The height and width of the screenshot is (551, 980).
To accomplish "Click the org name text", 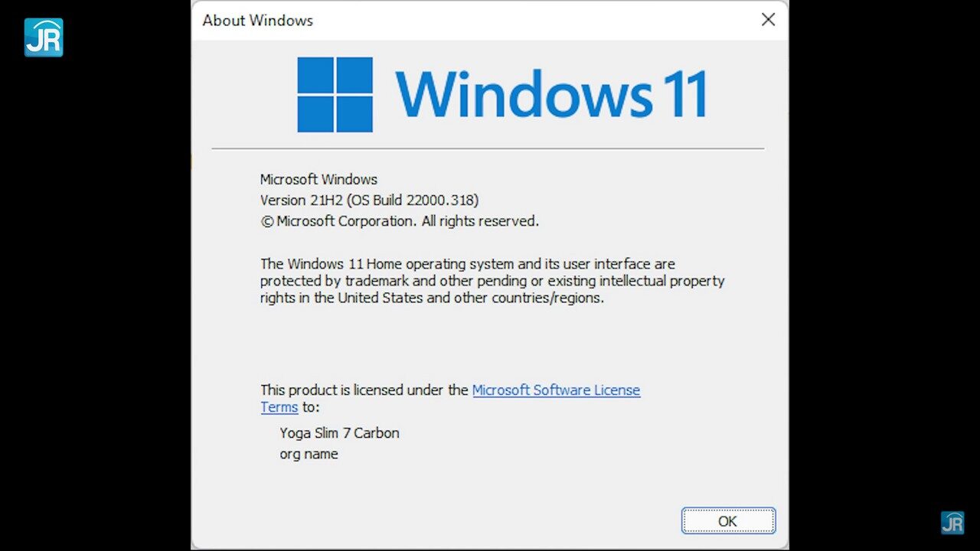I will [309, 454].
